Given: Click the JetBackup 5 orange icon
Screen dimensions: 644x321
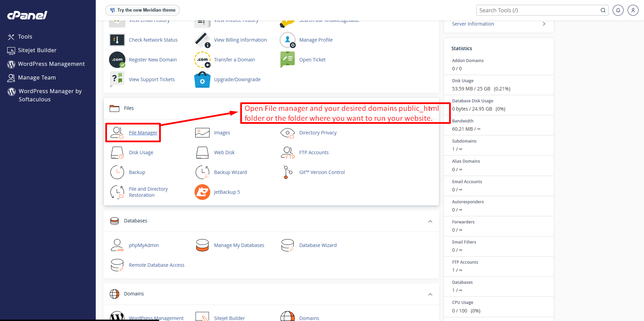Looking at the screenshot, I should point(202,192).
